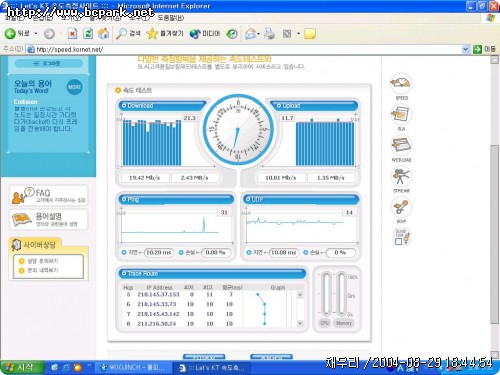Open the 도움말(H) menu
Image resolution: width=500 pixels, height=375 pixels.
pyautogui.click(x=171, y=17)
